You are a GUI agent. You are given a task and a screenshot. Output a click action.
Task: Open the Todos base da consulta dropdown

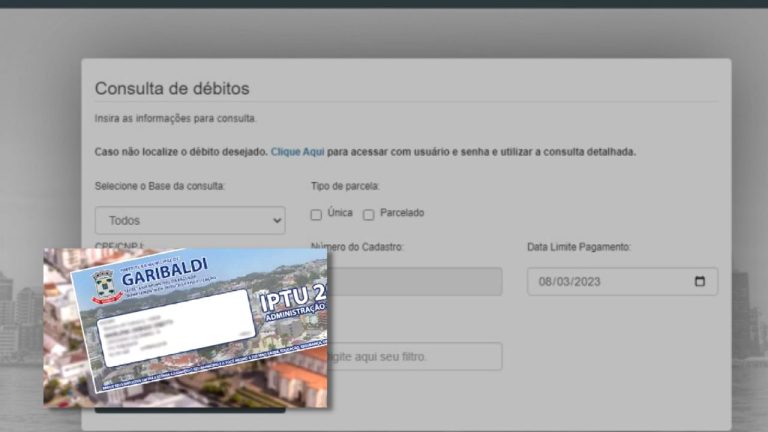point(190,220)
